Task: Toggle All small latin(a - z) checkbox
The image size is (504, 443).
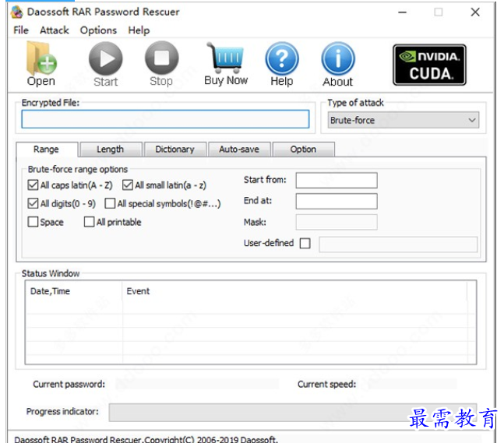Action: coord(128,185)
